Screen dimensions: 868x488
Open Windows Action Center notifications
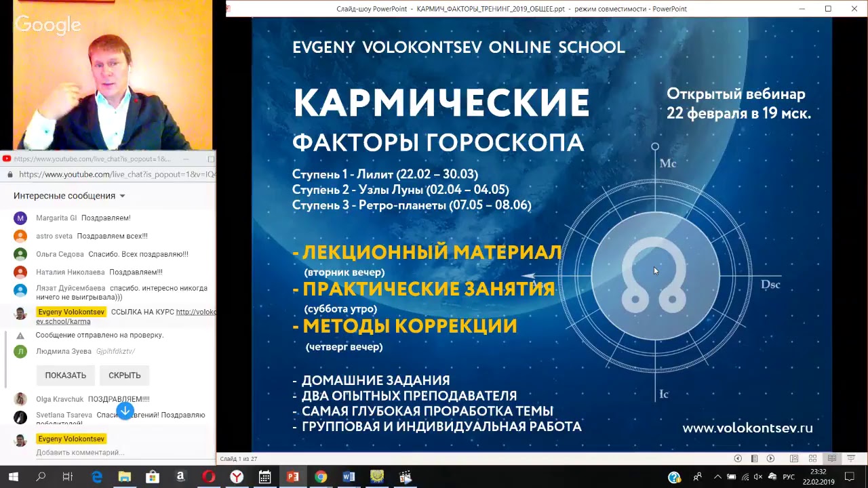tap(850, 477)
